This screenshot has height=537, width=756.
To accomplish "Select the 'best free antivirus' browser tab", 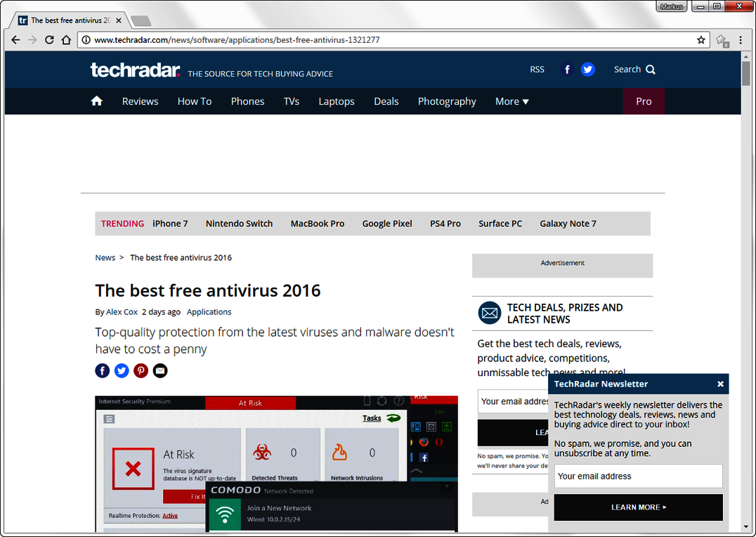I will coord(67,20).
